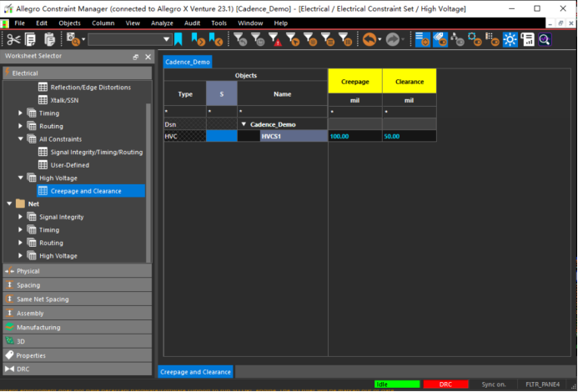Open the User-Defined worksheet
The height and width of the screenshot is (392, 578).
click(70, 165)
